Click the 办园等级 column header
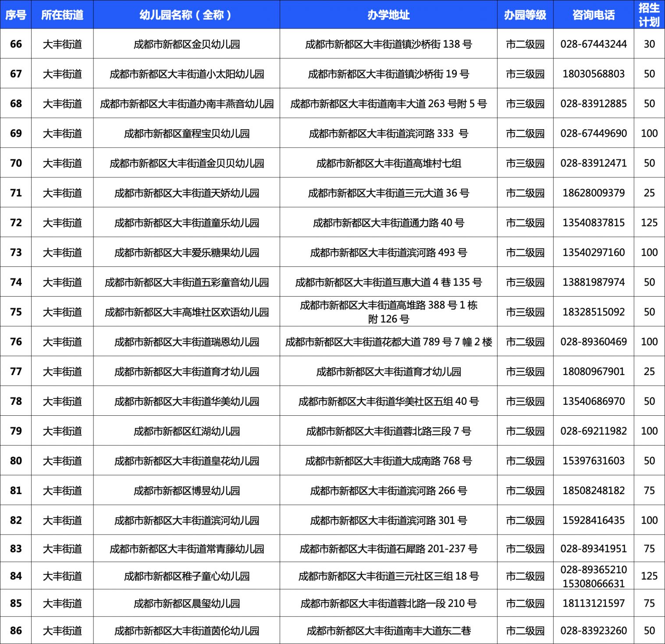Viewport: 665px width, 644px height. pos(525,15)
